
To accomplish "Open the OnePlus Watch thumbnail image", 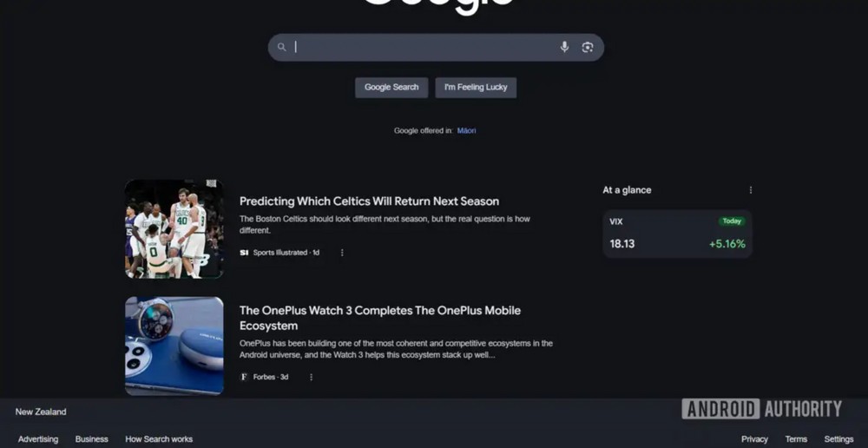I will coord(174,346).
